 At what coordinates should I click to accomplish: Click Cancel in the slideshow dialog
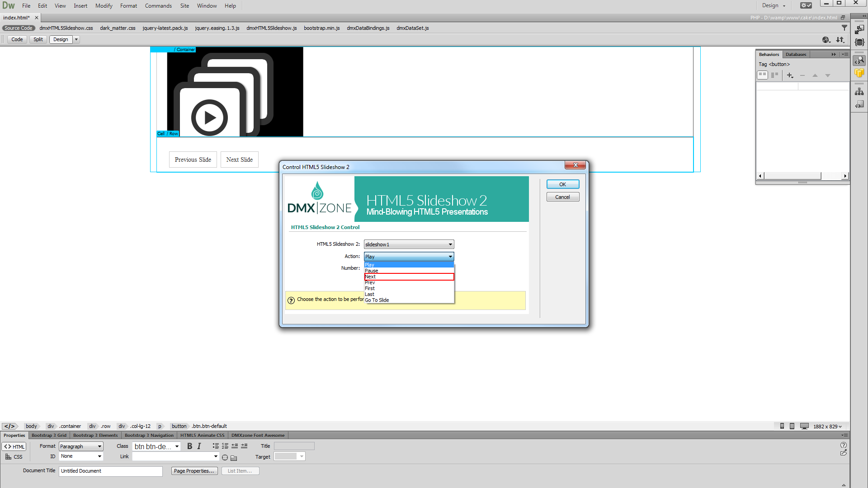pos(562,197)
